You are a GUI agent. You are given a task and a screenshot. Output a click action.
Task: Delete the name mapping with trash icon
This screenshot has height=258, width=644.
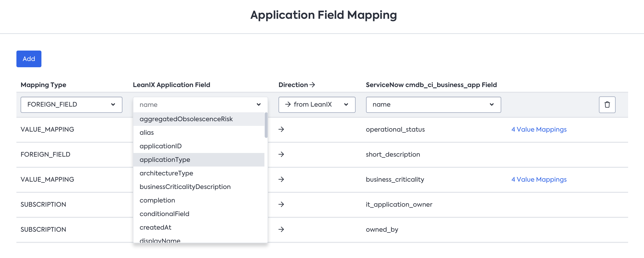607,105
